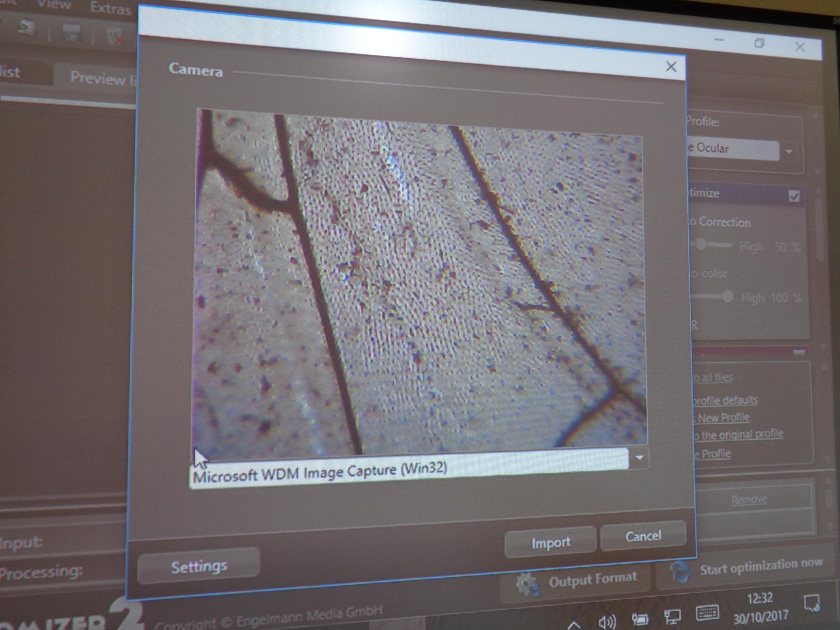
Task: Open the touch keyboard tray icon
Action: click(707, 613)
